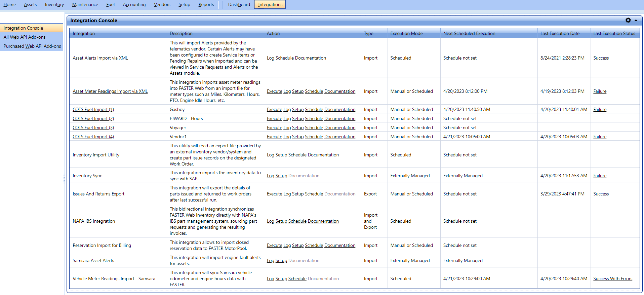Open Log for Samsara Asset Alerts
644x295 pixels.
270,260
